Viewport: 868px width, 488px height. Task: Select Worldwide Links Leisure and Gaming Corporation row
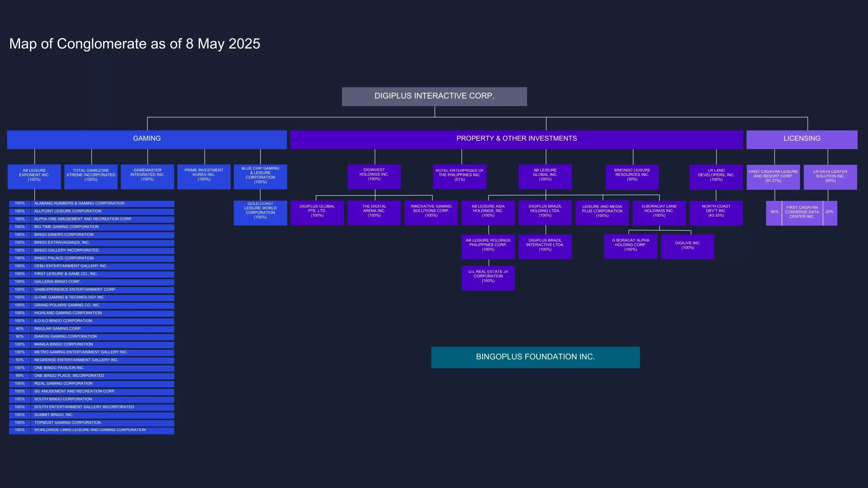[92, 431]
